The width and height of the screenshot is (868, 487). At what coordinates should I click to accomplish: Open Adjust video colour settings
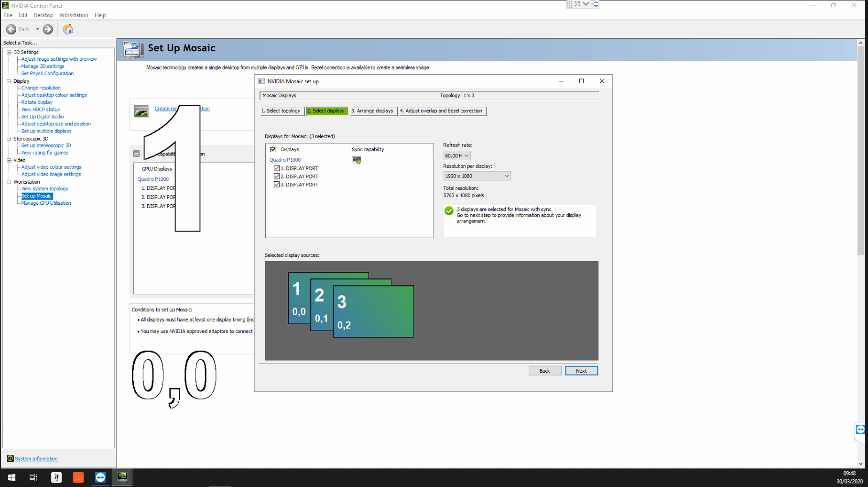[x=51, y=167]
